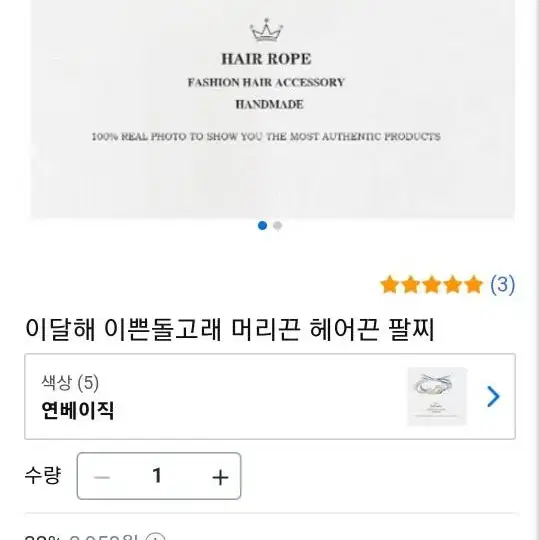Open color options with the blue chevron
Image resolution: width=540 pixels, height=540 pixels.
click(493, 396)
